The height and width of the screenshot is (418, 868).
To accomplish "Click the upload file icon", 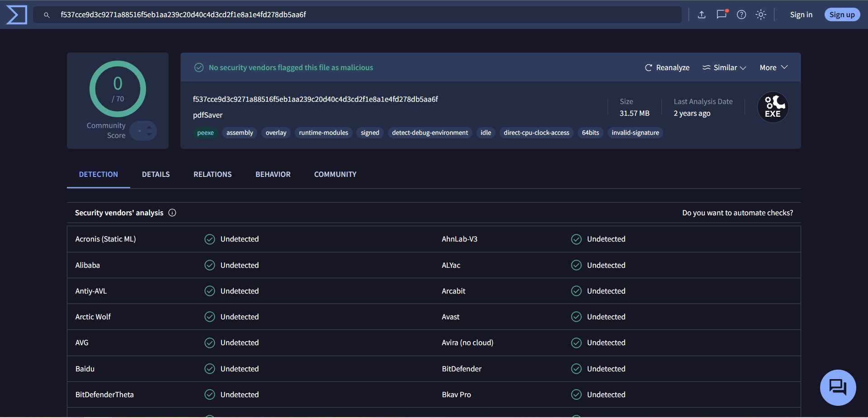I will (702, 15).
